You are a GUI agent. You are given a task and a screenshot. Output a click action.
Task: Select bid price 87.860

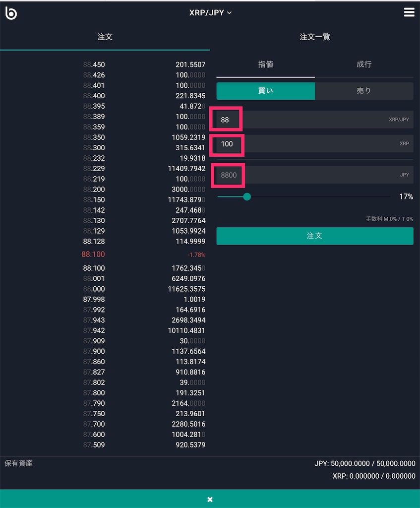[94, 362]
